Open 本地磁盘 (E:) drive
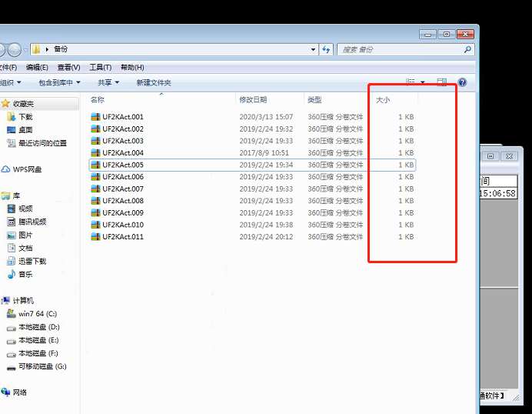This screenshot has width=532, height=414. [x=38, y=340]
